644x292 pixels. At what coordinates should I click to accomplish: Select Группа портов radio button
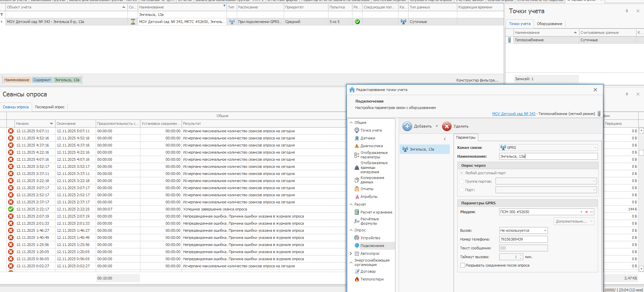point(462,181)
